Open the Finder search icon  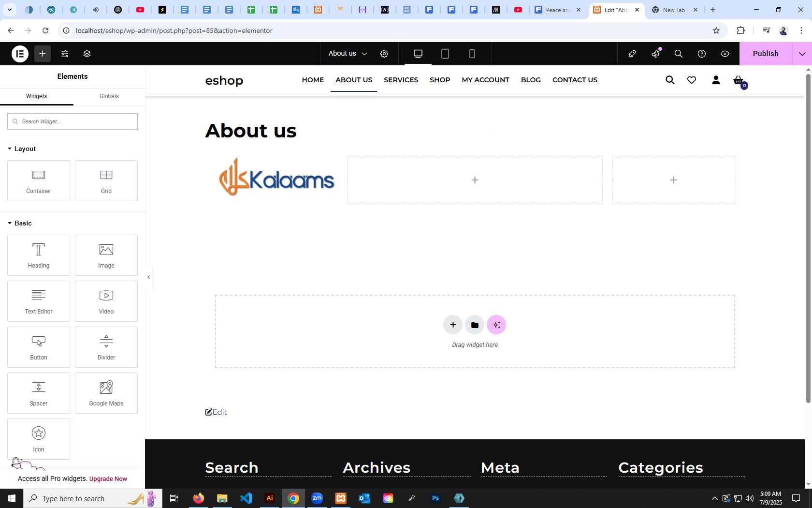point(679,54)
